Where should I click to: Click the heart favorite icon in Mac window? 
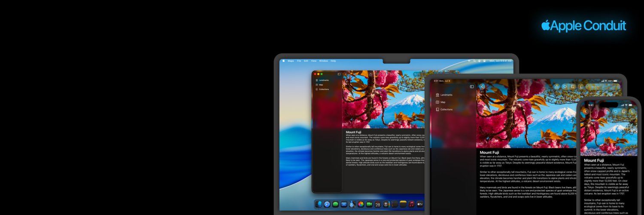378,74
